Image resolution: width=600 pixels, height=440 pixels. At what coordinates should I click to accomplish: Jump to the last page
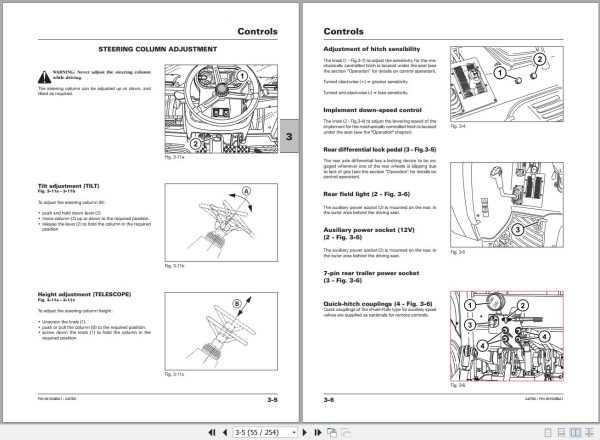point(318,432)
